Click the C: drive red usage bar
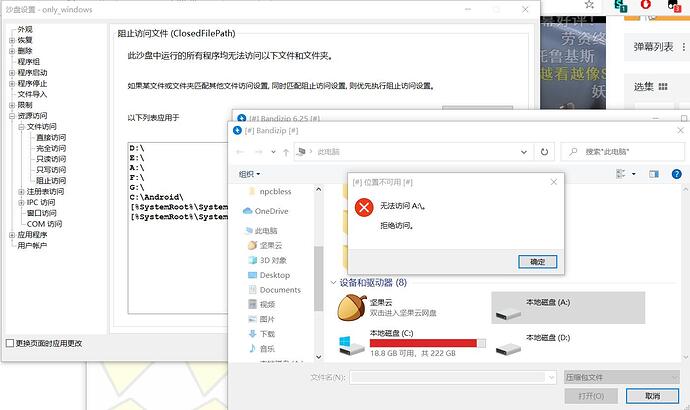690x410 pixels. click(423, 343)
